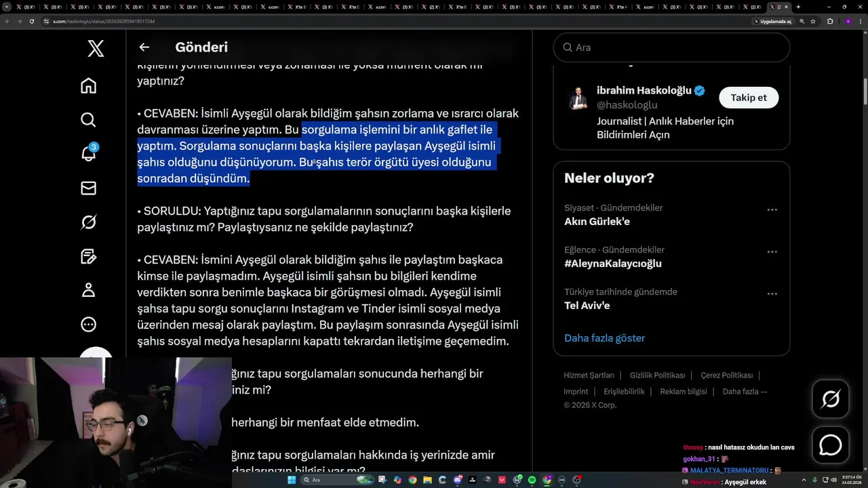Open Grok icon in left sidebar
The image size is (868, 488).
pos(88,222)
